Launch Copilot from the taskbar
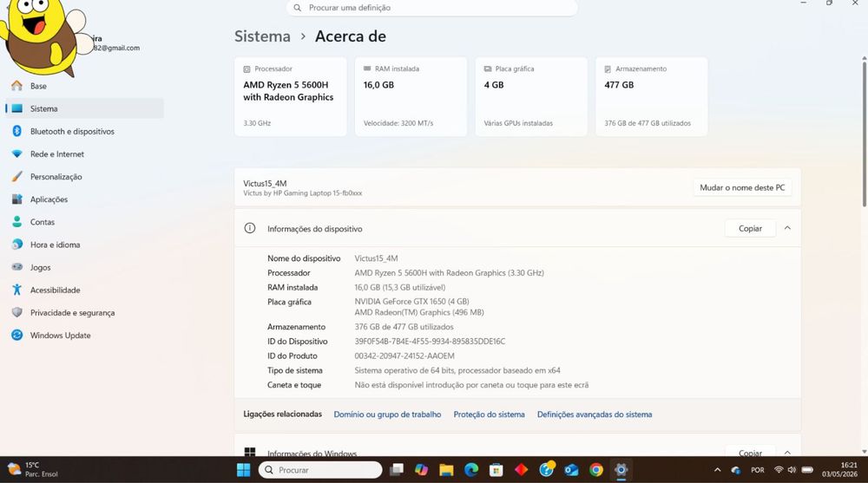Viewport: 868px width, 483px height. [421, 470]
